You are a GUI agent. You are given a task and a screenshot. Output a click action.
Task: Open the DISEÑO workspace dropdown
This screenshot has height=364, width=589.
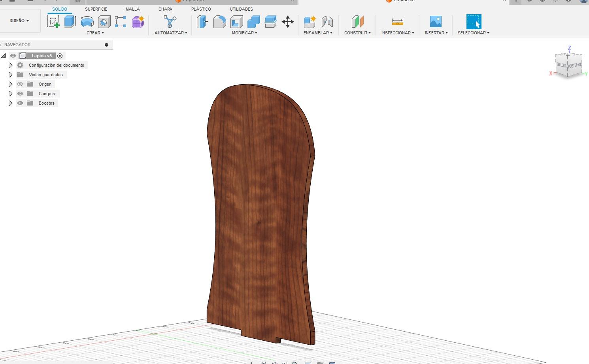coord(19,21)
